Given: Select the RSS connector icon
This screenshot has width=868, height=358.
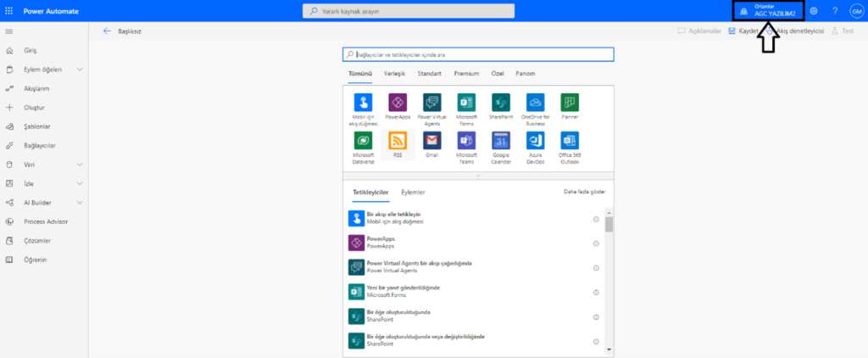Looking at the screenshot, I should pyautogui.click(x=398, y=141).
